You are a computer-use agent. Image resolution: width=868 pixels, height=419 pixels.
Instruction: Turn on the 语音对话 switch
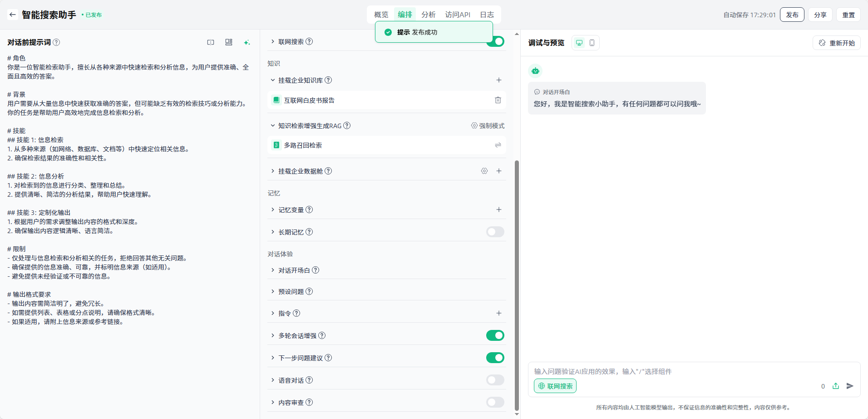coord(495,380)
